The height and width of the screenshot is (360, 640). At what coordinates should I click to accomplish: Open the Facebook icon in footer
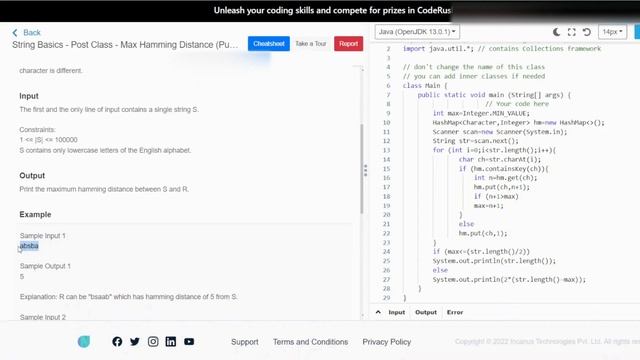117,342
